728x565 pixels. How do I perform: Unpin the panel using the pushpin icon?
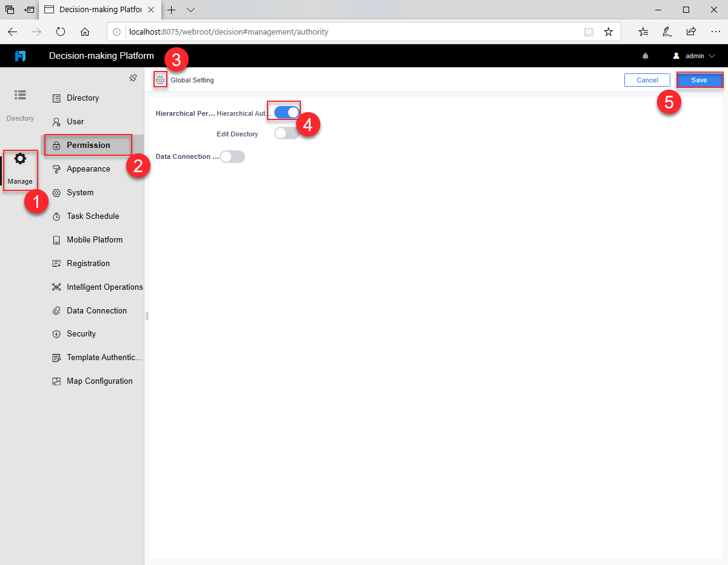pos(133,78)
